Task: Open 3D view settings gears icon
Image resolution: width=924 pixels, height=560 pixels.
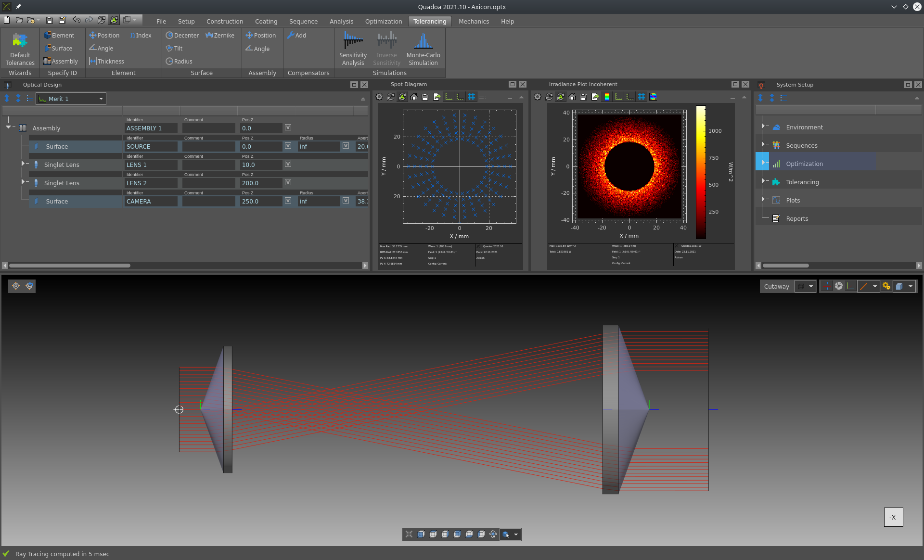Action: (x=886, y=286)
